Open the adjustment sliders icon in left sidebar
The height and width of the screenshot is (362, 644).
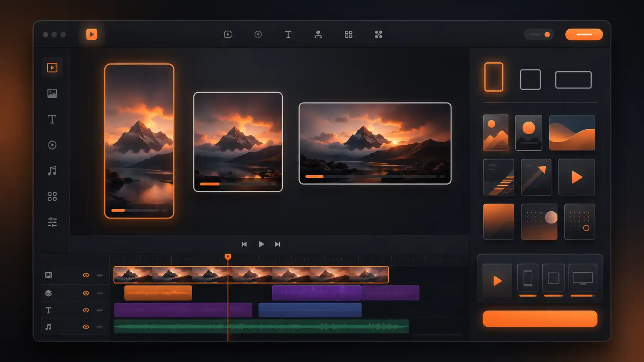52,222
